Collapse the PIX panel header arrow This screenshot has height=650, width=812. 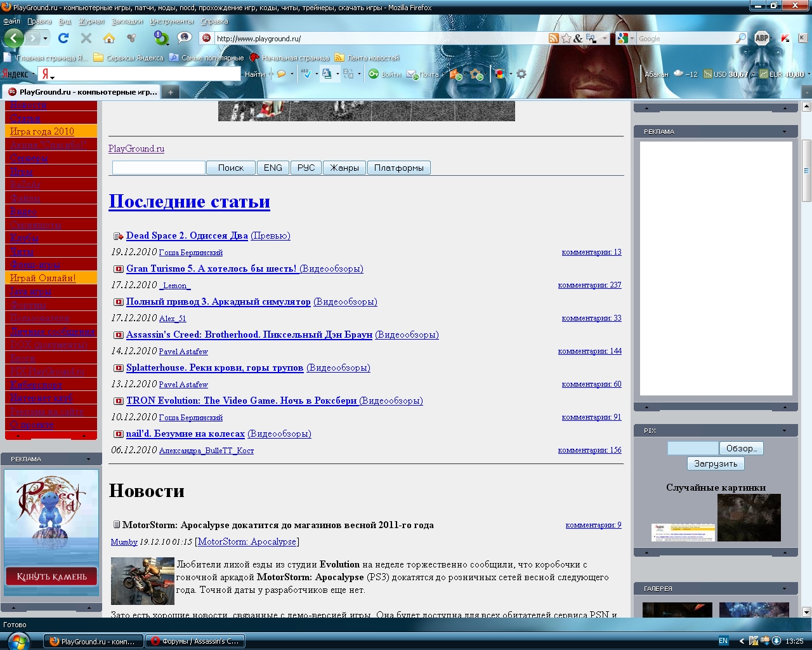point(784,431)
